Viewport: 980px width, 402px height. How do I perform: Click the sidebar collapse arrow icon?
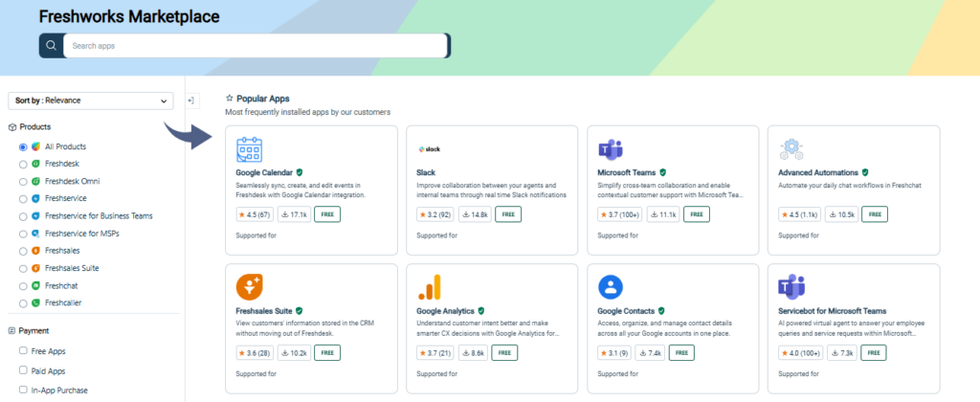pos(191,100)
